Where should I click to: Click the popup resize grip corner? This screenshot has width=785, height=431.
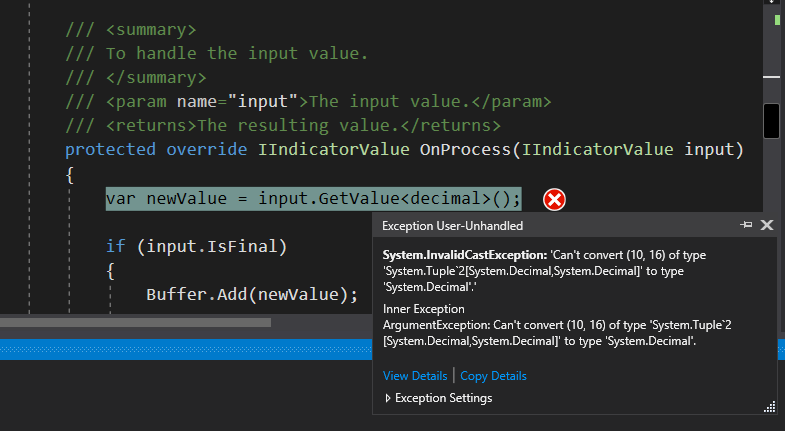coord(769,407)
